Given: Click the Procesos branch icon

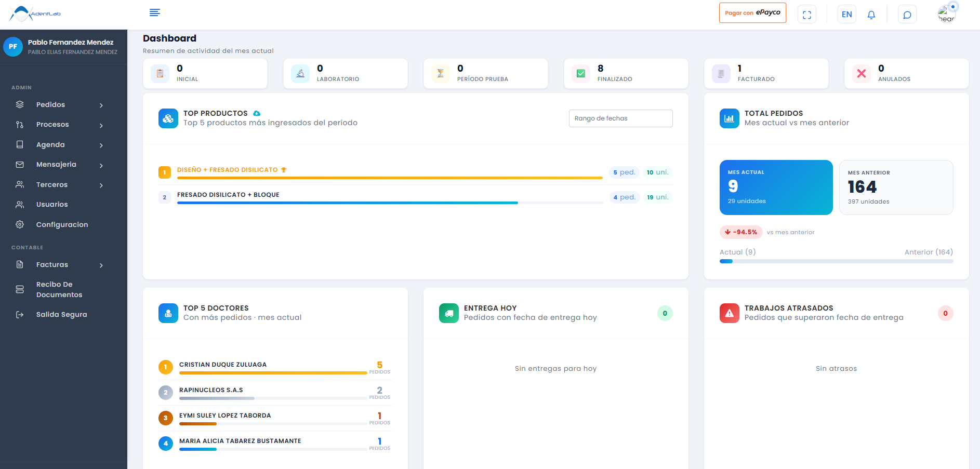Looking at the screenshot, I should (20, 125).
